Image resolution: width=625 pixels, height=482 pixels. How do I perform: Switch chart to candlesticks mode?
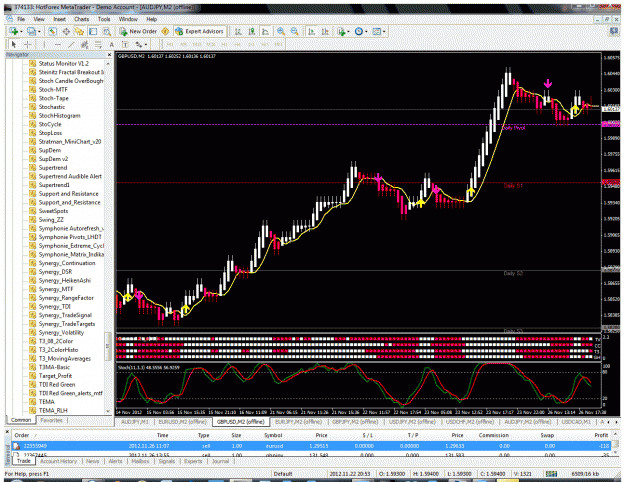[252, 31]
